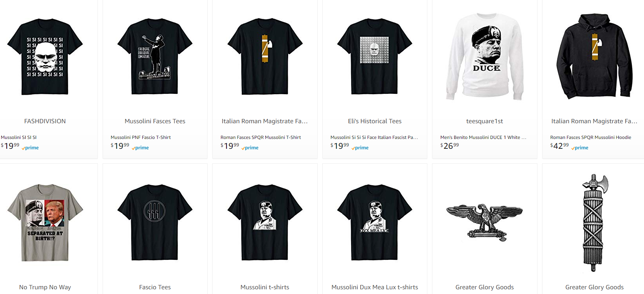644x294 pixels.
Task: Click the black fasces hoodie product image
Action: click(594, 57)
